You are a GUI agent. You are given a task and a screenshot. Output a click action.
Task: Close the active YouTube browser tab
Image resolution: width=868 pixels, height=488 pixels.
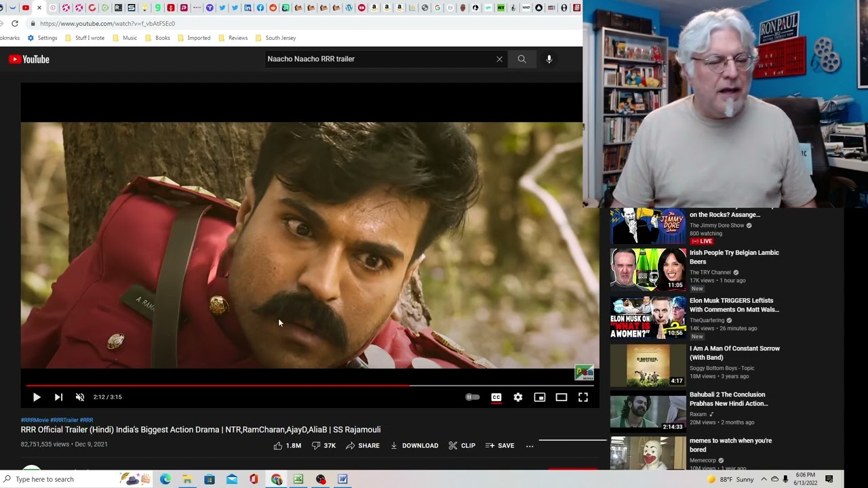[x=39, y=7]
